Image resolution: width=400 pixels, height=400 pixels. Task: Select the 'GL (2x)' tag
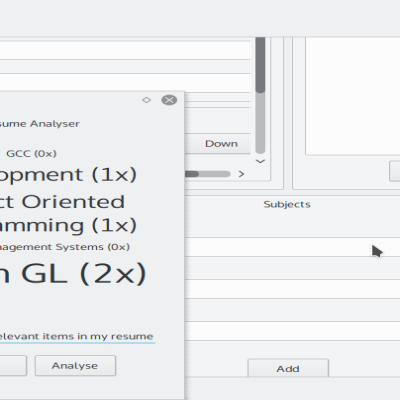[73, 273]
